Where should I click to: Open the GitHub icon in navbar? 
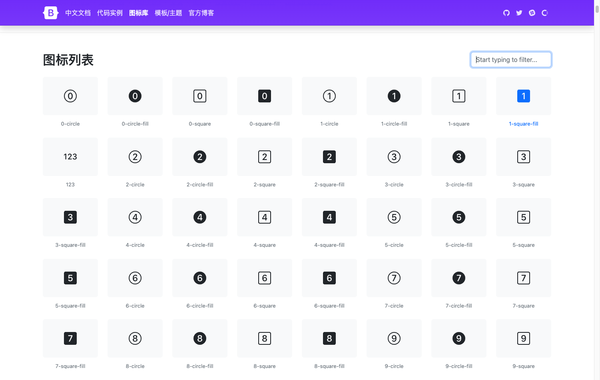coord(506,13)
